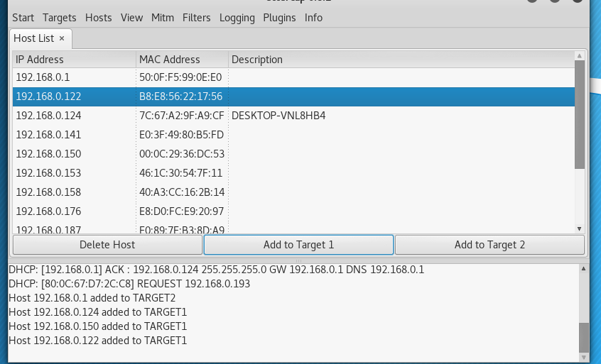The image size is (601, 364).
Task: Click MAC address 50:0F:F5:99:0E:E0
Action: tap(180, 77)
